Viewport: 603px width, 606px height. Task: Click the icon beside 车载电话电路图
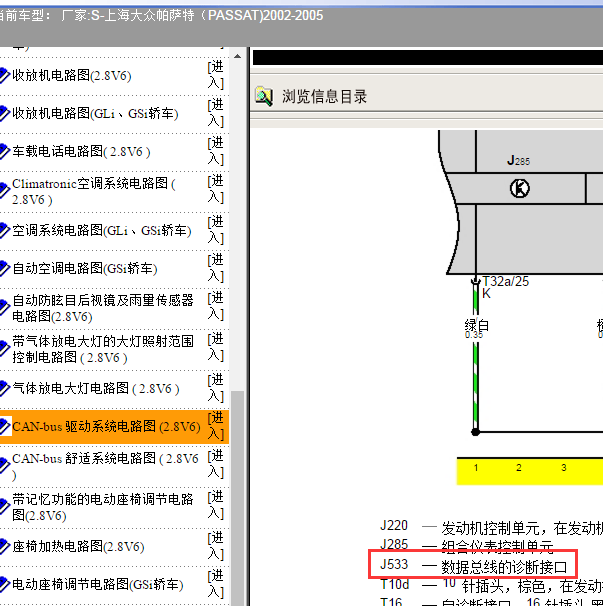click(x=5, y=151)
